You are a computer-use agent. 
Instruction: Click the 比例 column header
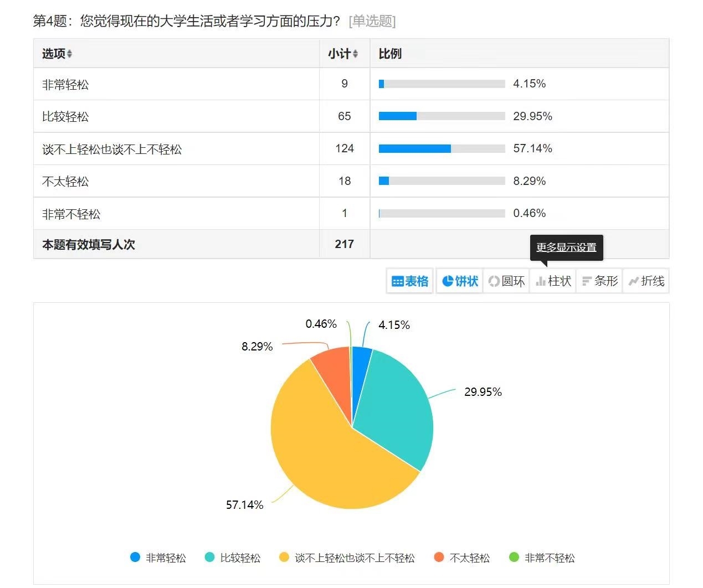point(390,54)
